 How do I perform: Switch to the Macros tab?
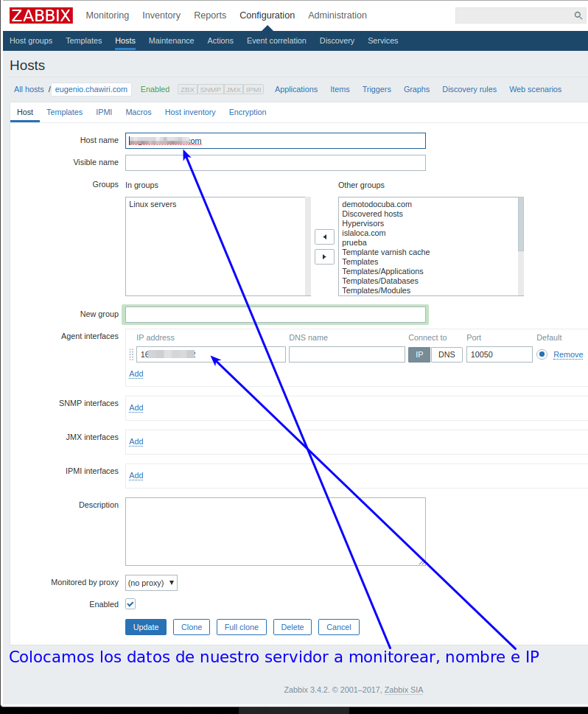[x=139, y=112]
